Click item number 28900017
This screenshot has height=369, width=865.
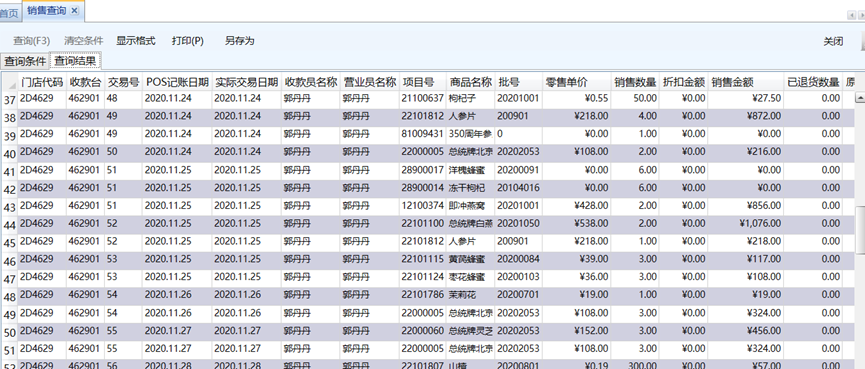tap(422, 170)
